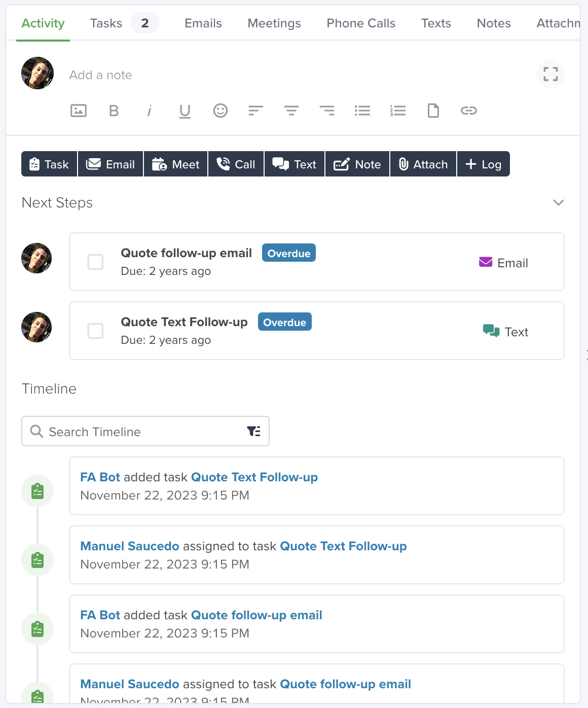
Task: Click the Attach action button
Action: (423, 164)
